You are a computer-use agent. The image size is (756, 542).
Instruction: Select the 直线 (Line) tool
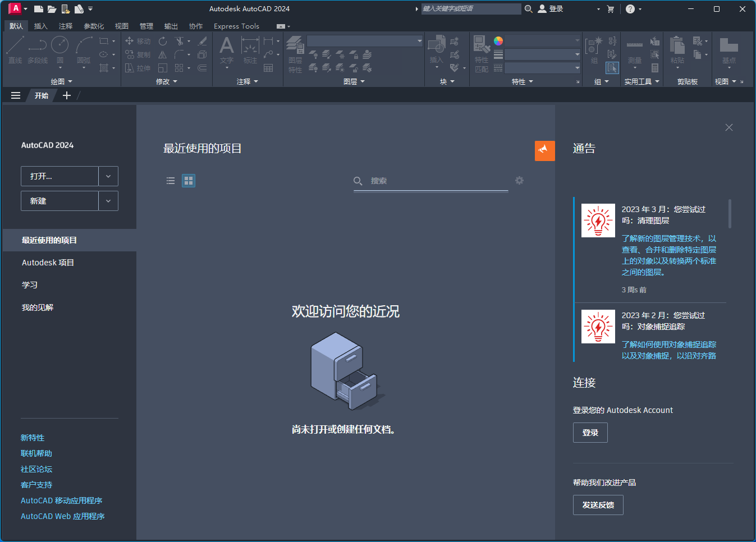click(x=15, y=50)
